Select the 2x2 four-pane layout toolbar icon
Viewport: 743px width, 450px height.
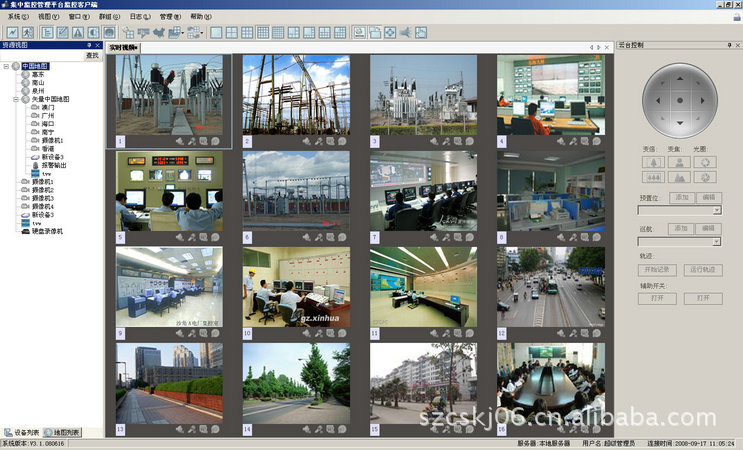231,32
